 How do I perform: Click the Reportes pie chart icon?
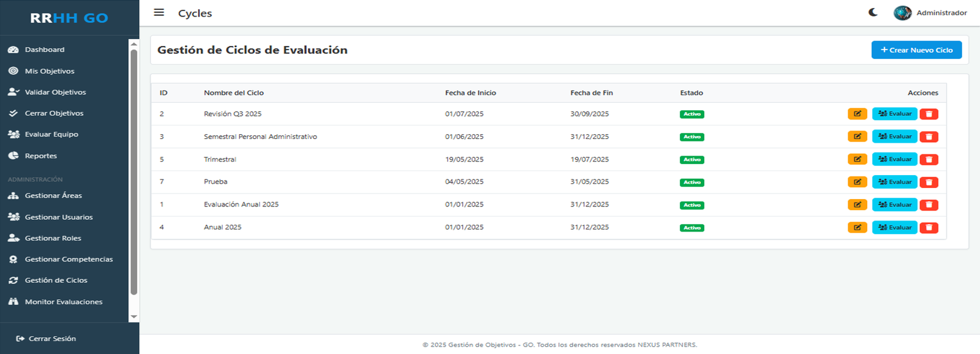pos(13,156)
